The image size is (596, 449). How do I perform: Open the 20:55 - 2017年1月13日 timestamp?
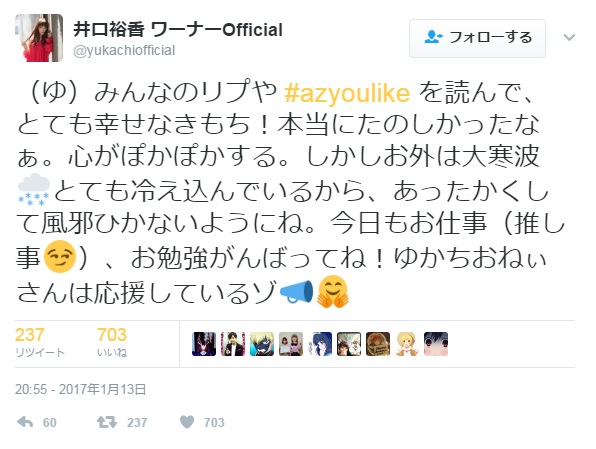(x=81, y=389)
